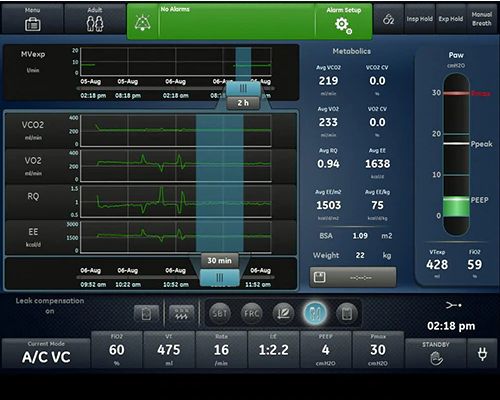Click the 2 h timeline slider handle
Image resolution: width=500 pixels, height=400 pixels.
pos(243,89)
